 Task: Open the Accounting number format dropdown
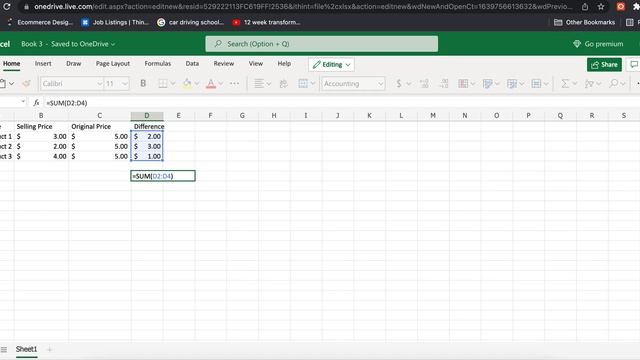click(353, 84)
